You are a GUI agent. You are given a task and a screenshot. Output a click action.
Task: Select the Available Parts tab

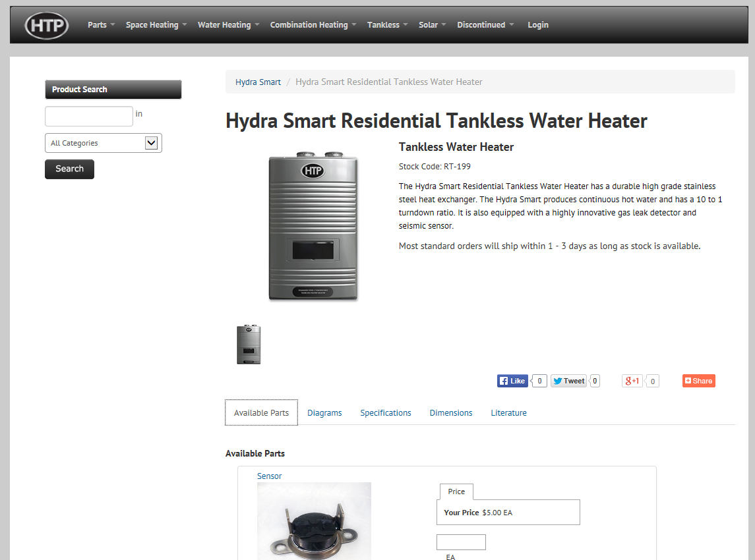click(x=261, y=412)
